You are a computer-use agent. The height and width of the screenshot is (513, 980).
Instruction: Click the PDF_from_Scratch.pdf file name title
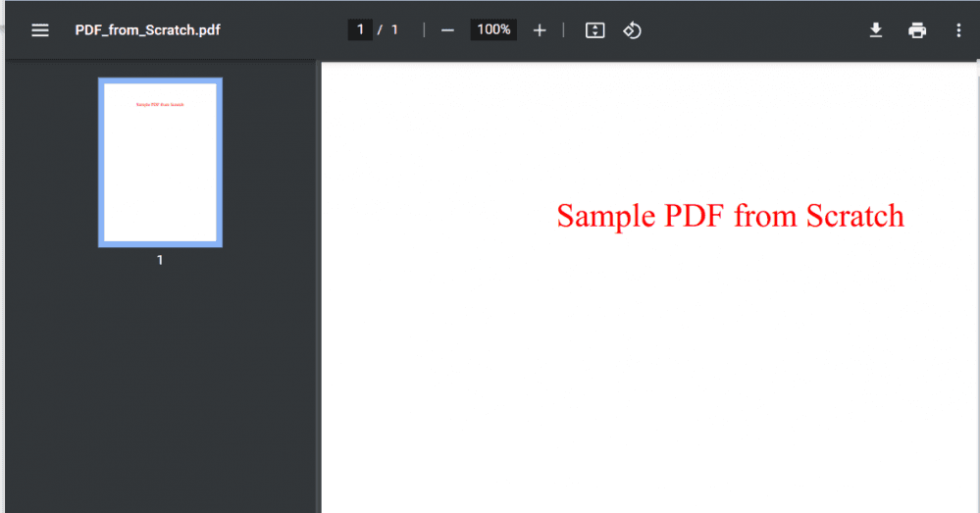pyautogui.click(x=147, y=30)
